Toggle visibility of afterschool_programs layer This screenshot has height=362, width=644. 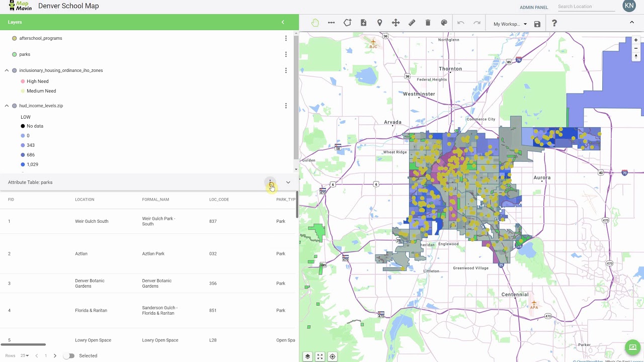(14, 38)
